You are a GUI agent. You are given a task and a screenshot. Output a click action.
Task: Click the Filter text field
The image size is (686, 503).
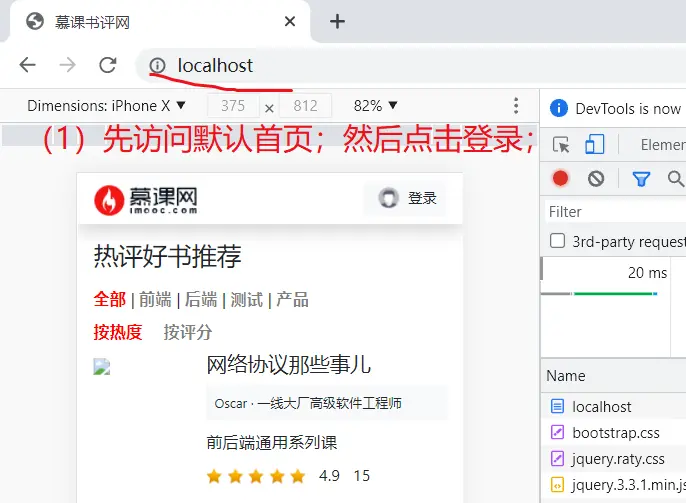[x=616, y=212]
